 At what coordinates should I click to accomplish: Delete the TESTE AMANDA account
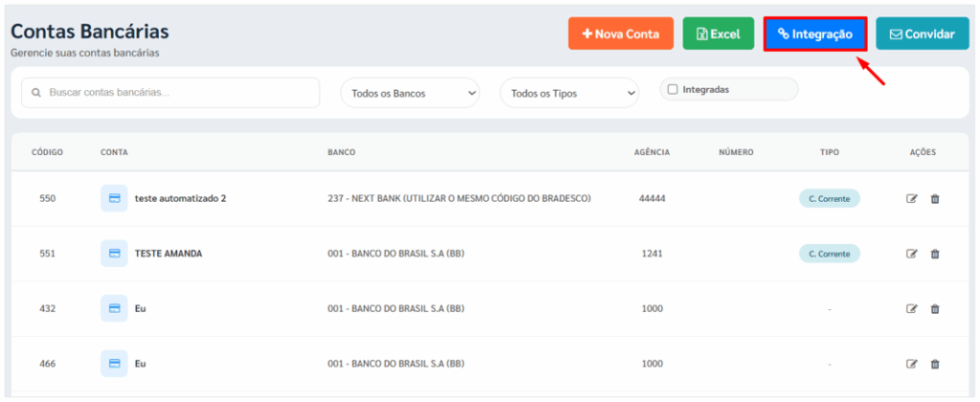[x=935, y=254]
